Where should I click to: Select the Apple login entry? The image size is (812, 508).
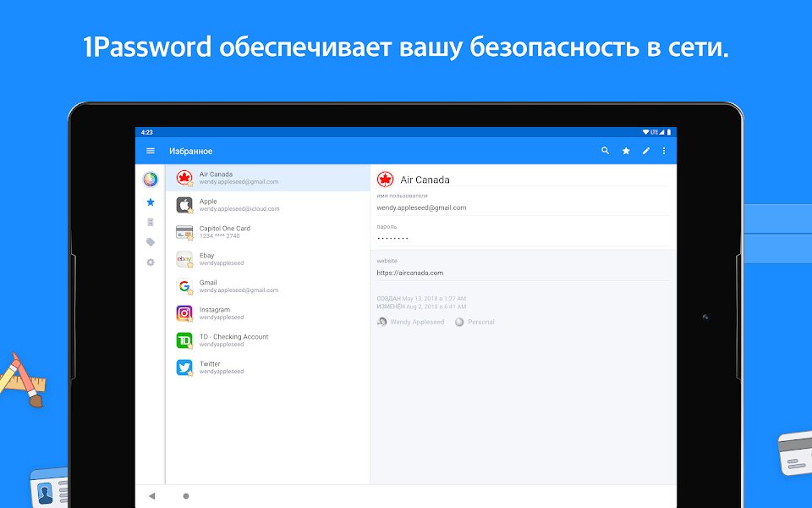coord(268,205)
